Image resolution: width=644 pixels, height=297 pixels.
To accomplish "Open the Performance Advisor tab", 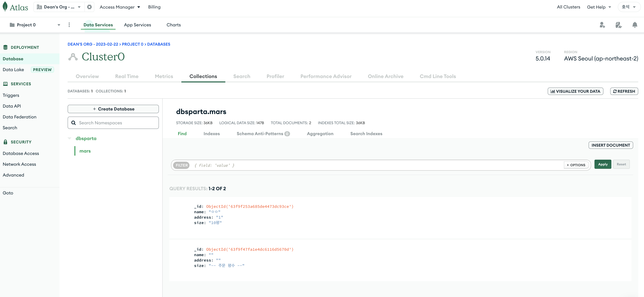I will (326, 76).
